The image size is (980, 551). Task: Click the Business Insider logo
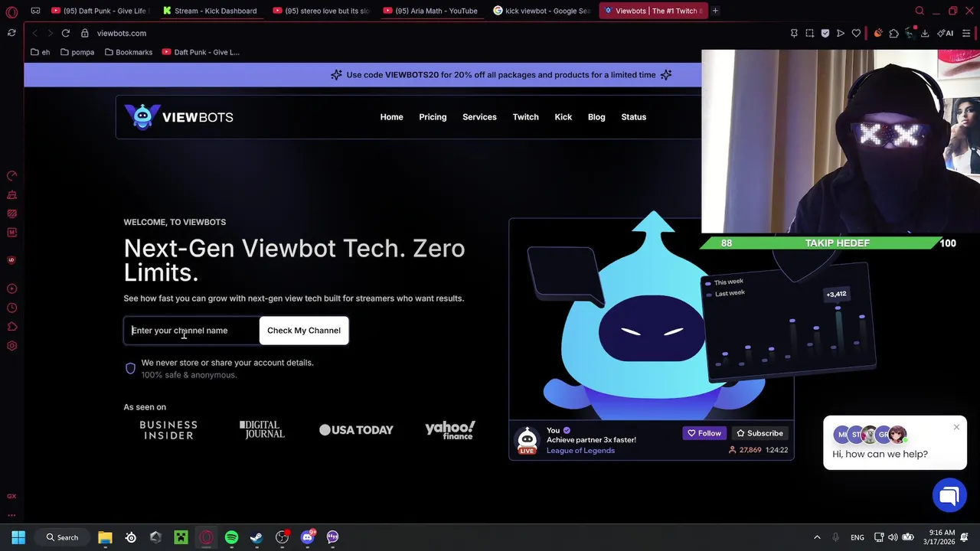(x=168, y=430)
